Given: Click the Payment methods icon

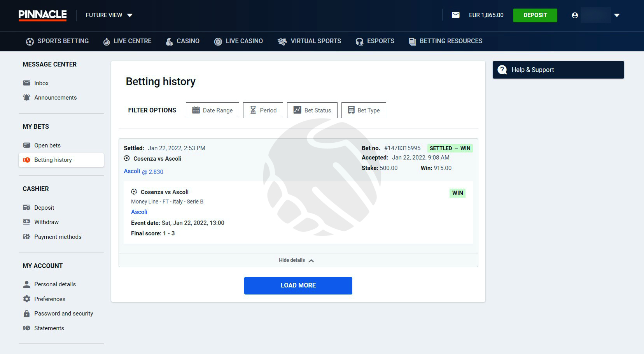Looking at the screenshot, I should pyautogui.click(x=26, y=237).
